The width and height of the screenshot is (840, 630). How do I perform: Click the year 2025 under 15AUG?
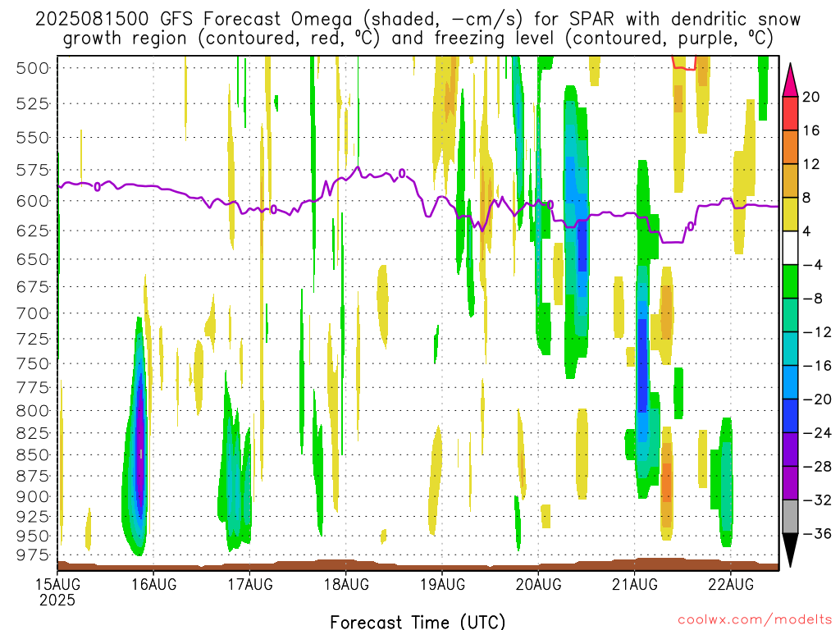pyautogui.click(x=57, y=600)
